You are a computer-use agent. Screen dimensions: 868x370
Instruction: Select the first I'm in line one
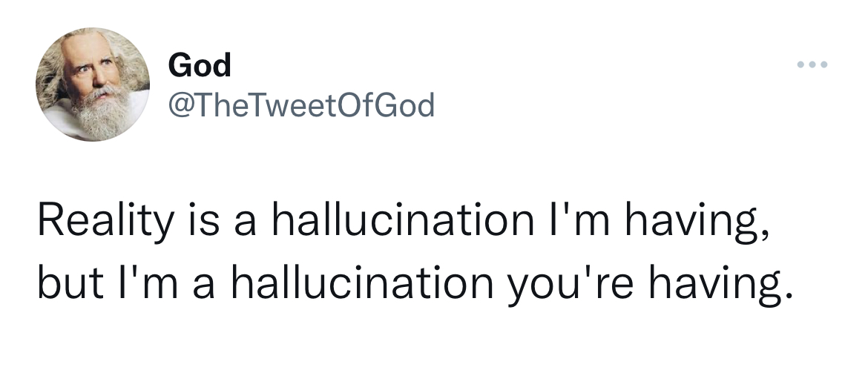point(572,219)
